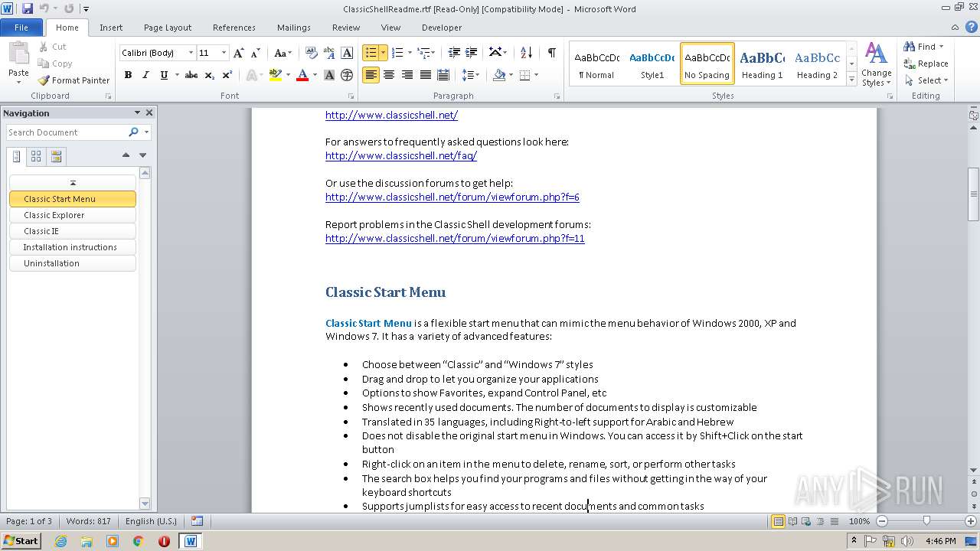The image size is (980, 551).
Task: Center-align text icon
Action: click(x=389, y=75)
